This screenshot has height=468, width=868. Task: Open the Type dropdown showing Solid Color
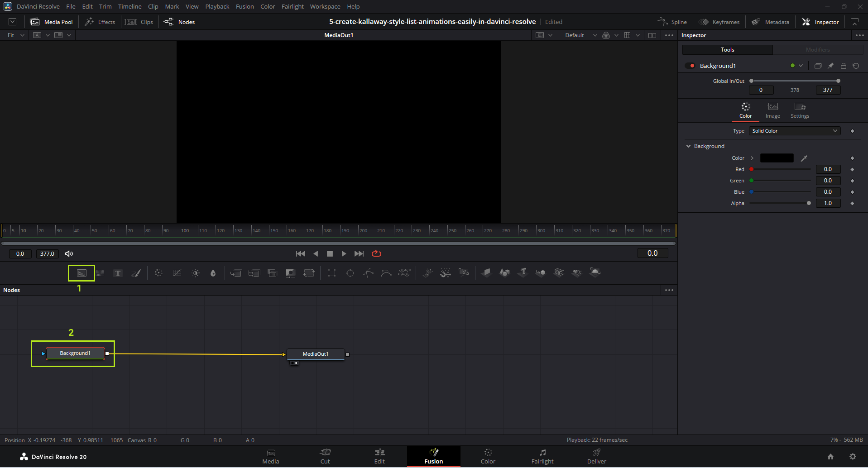[795, 131]
